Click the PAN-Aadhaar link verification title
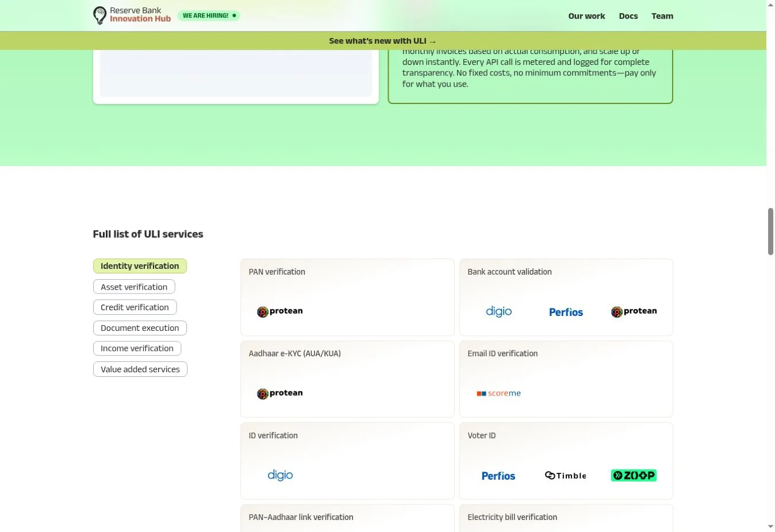The height and width of the screenshot is (532, 775). coord(301,517)
